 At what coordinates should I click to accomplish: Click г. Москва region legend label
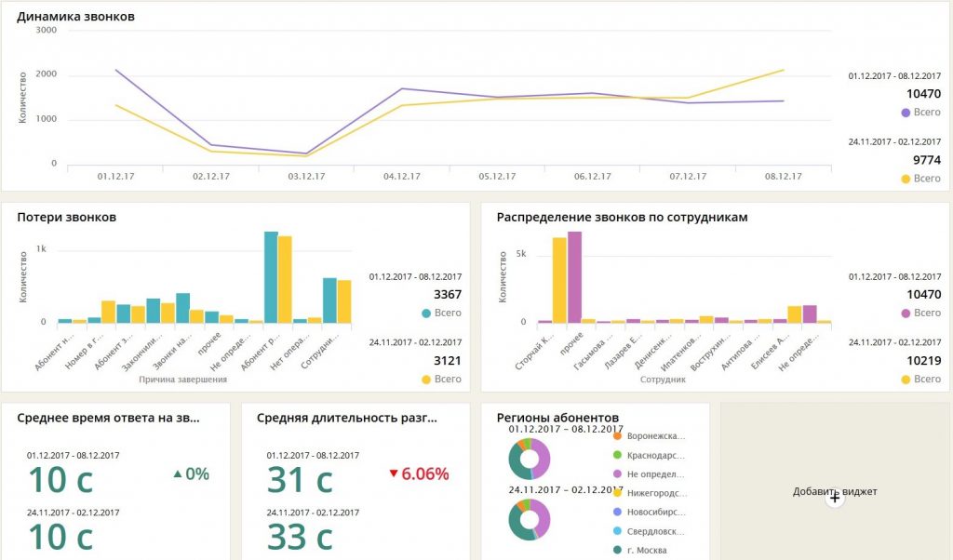647,551
